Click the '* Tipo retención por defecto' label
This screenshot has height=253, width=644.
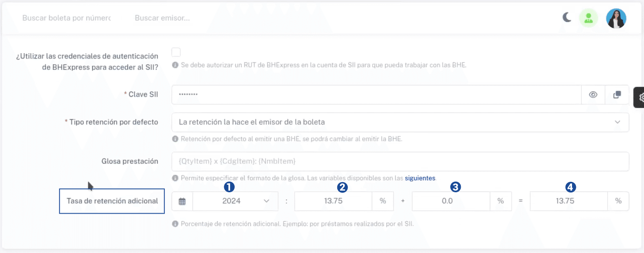(x=111, y=122)
